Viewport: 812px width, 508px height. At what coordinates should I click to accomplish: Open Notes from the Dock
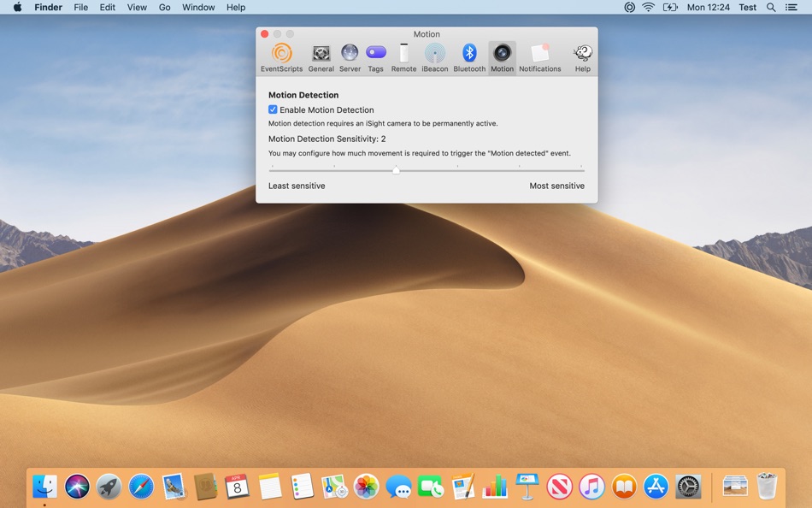tap(270, 487)
